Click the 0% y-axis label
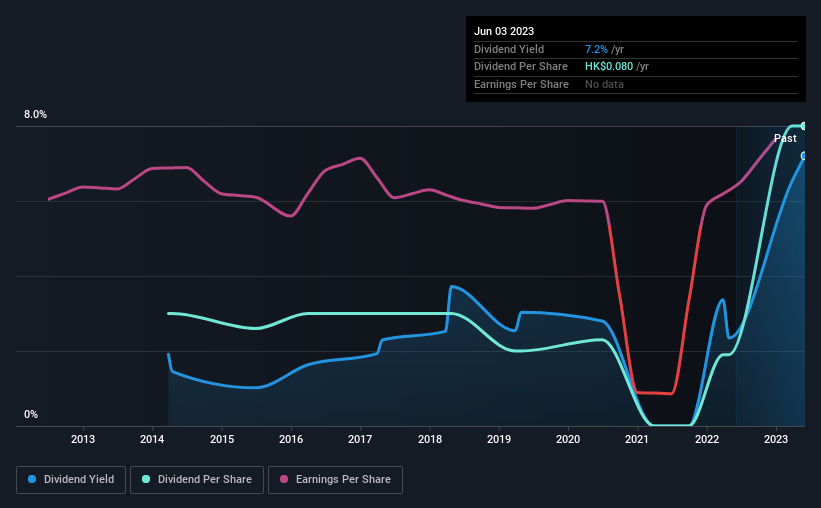Screen dimensions: 821x508 coord(31,414)
